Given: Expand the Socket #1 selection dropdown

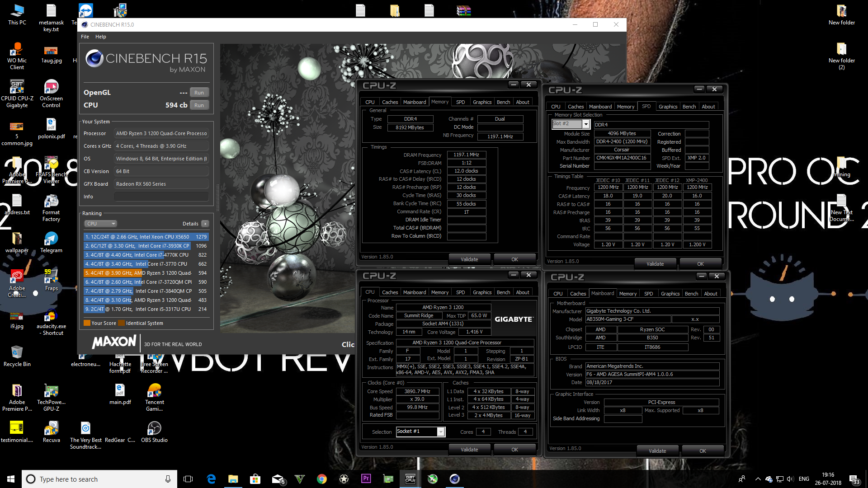Looking at the screenshot, I should pos(441,432).
